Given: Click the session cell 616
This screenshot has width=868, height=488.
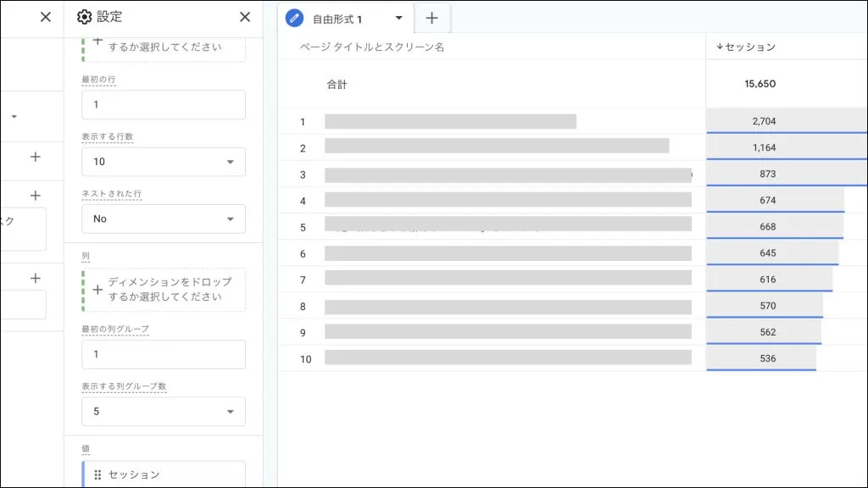Looking at the screenshot, I should 767,280.
